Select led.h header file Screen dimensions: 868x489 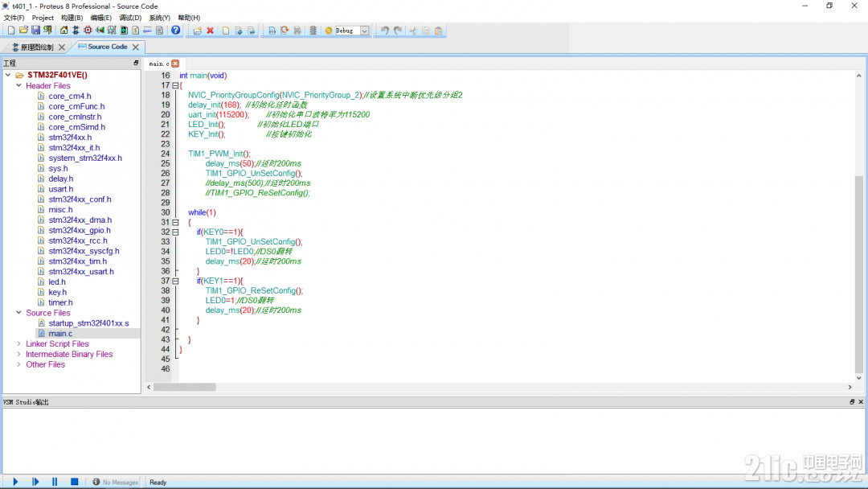pyautogui.click(x=57, y=281)
